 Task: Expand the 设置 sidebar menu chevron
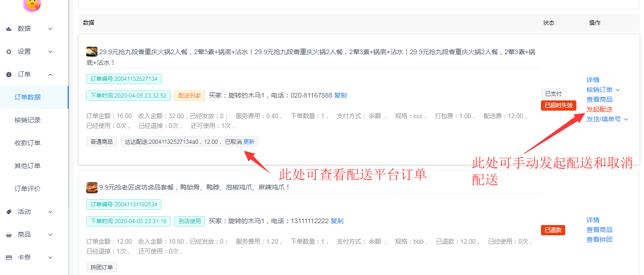(x=50, y=52)
